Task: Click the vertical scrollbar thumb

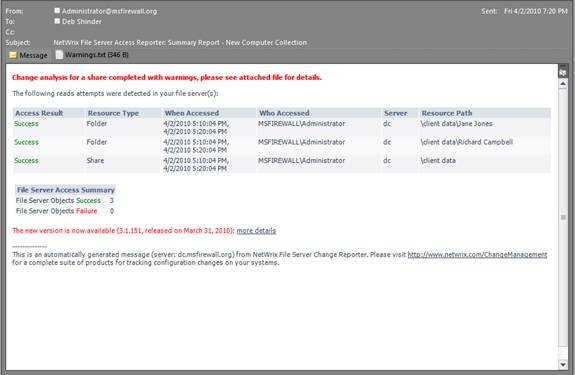Action: pyautogui.click(x=563, y=217)
